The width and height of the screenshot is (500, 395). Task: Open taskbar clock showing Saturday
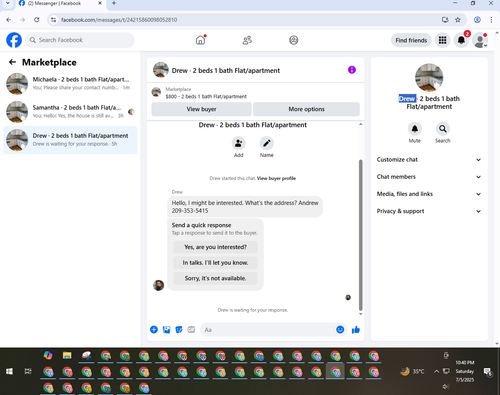coord(465,371)
